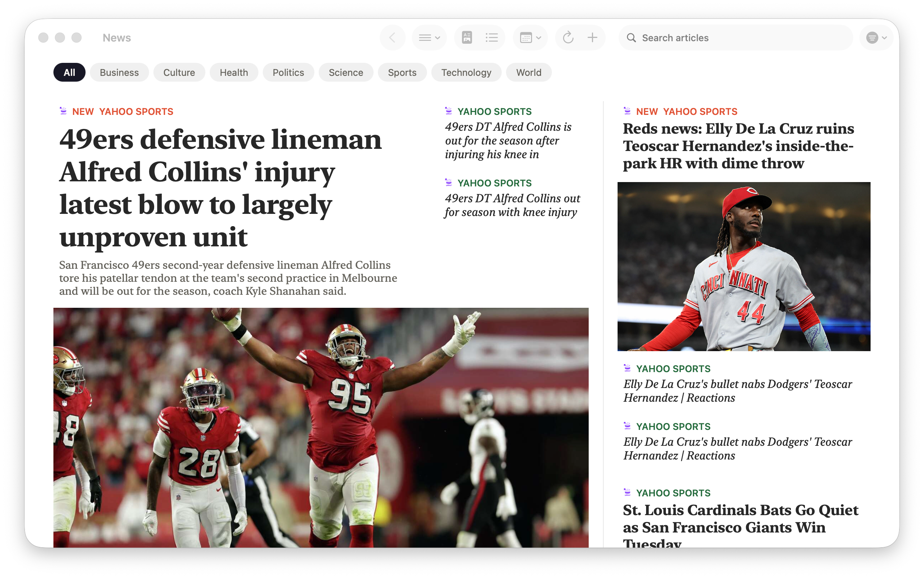The height and width of the screenshot is (578, 924).
Task: Open first 'Elly De La Cruz's bullet nabs Dodgers' link
Action: click(737, 391)
